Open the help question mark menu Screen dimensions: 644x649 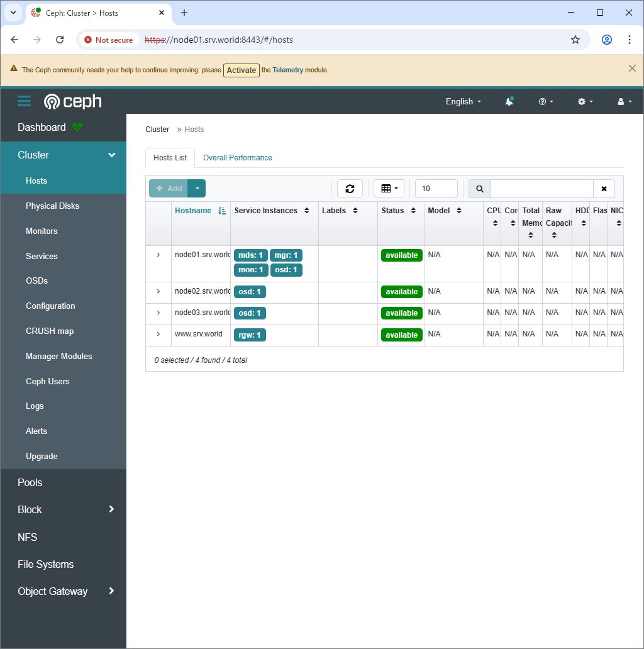coord(545,101)
